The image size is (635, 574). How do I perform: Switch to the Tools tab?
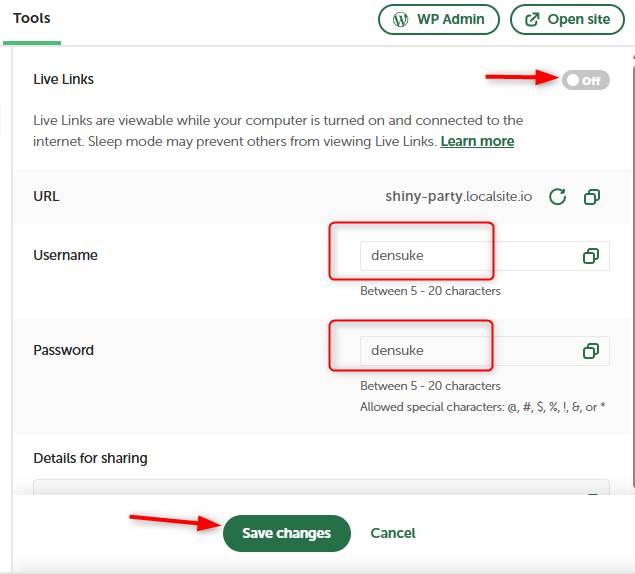coord(32,19)
